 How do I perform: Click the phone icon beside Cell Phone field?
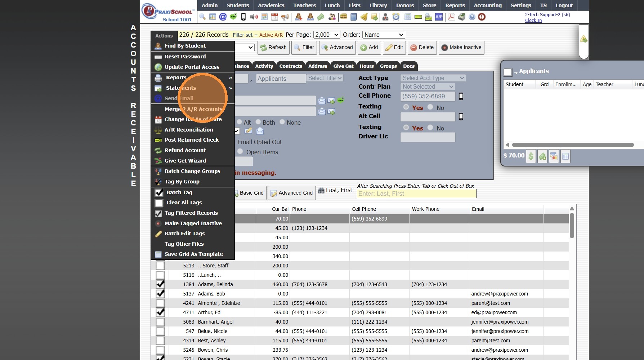(461, 97)
